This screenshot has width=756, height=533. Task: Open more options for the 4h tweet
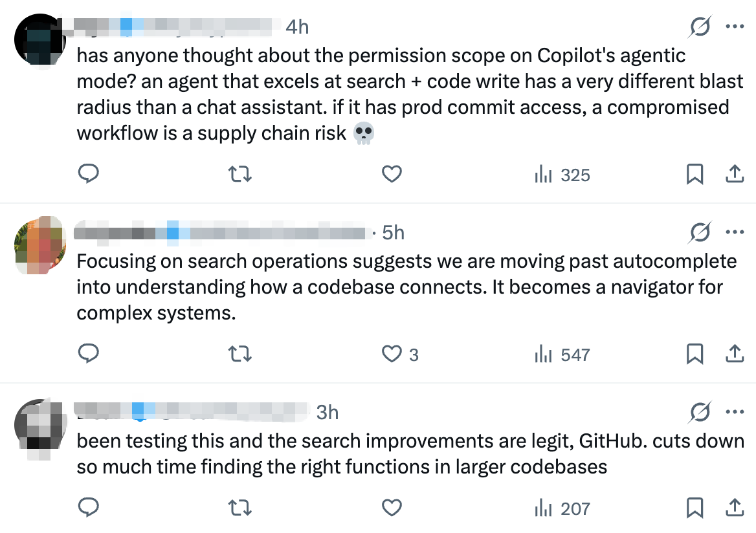click(x=734, y=27)
